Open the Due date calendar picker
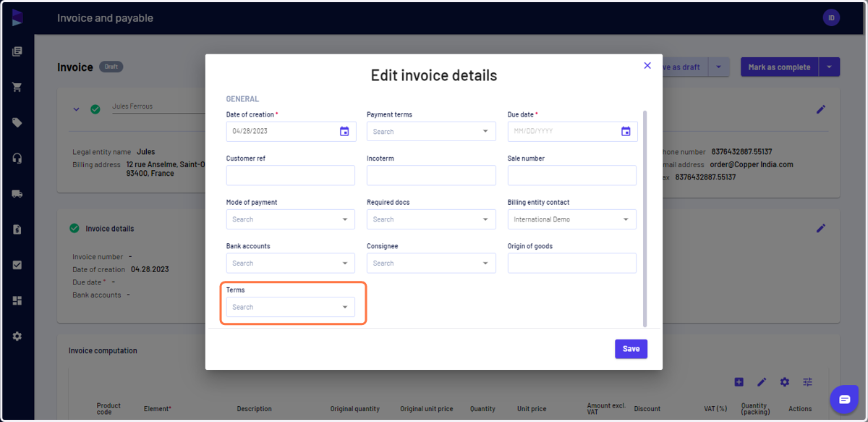Image resolution: width=868 pixels, height=422 pixels. tap(626, 131)
